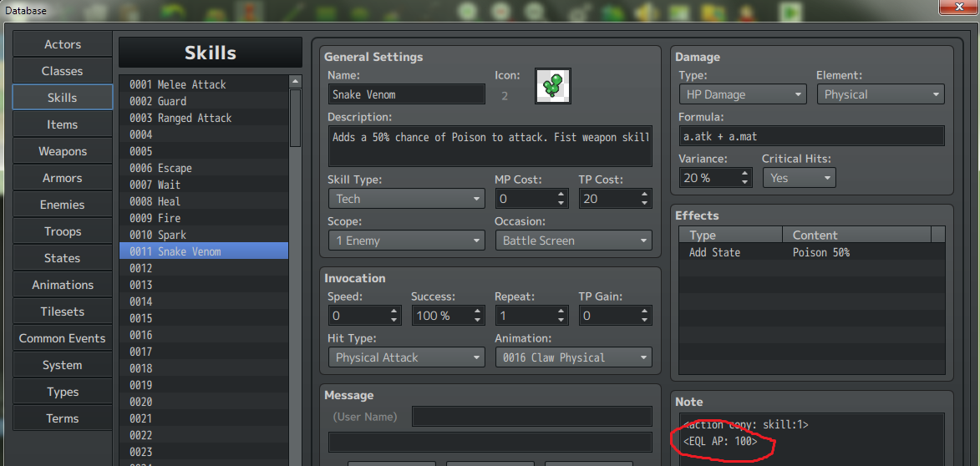Screen dimensions: 980x466
Task: Select the Add State Poison 50% effect row
Action: pos(812,252)
